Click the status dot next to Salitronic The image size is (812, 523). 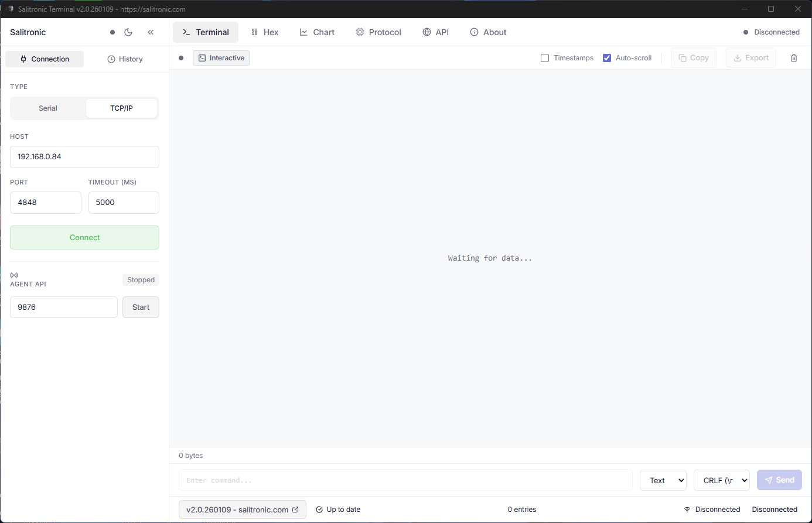click(x=112, y=32)
